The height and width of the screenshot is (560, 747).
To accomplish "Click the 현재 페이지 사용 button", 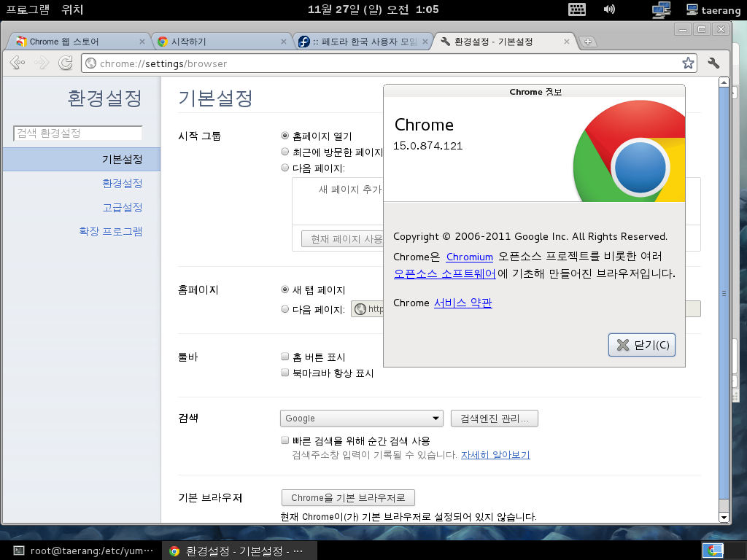I will (x=343, y=238).
